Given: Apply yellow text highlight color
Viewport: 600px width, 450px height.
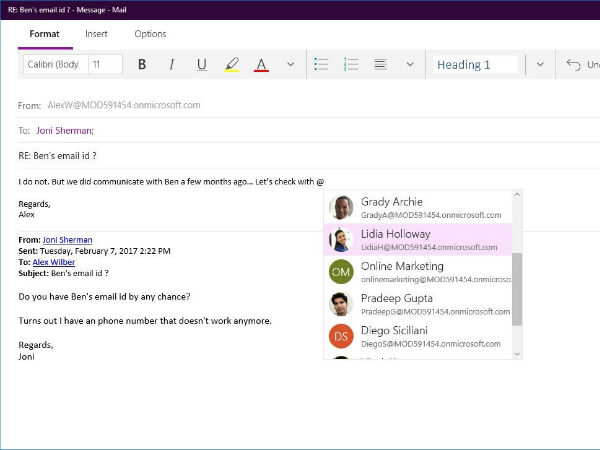Looking at the screenshot, I should click(x=232, y=65).
